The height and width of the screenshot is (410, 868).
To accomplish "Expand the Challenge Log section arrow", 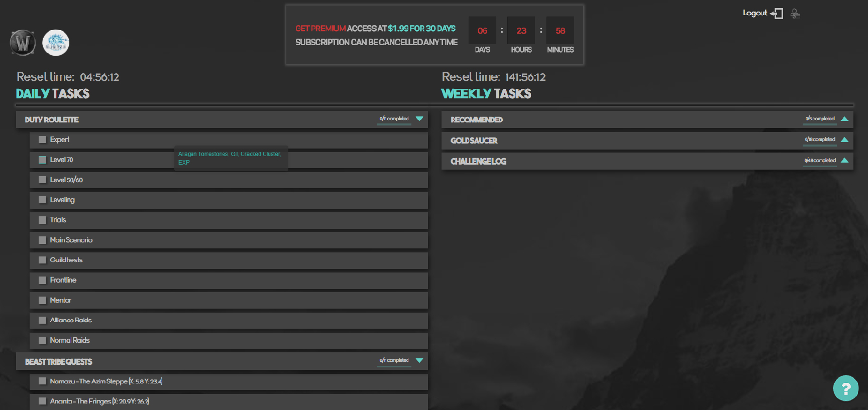I will (x=844, y=161).
